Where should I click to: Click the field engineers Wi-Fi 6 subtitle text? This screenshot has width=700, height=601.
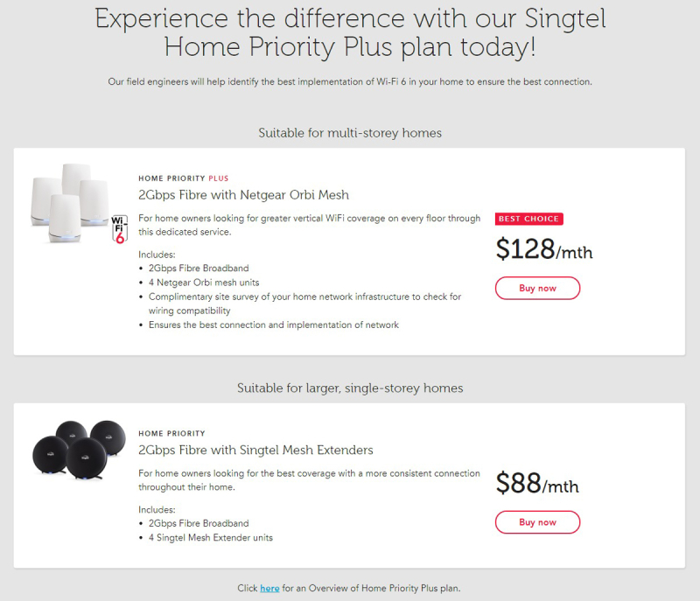(350, 81)
